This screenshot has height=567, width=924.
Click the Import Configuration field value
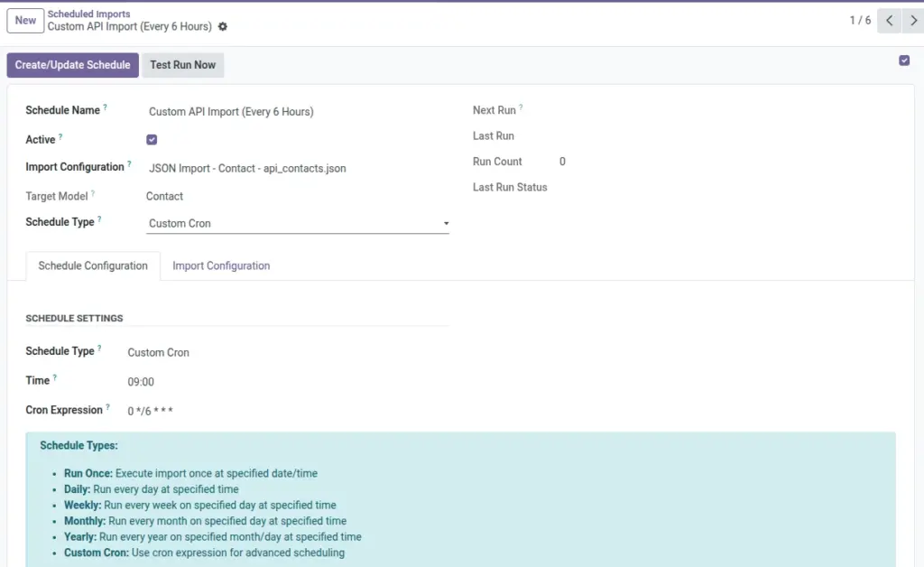point(297,168)
